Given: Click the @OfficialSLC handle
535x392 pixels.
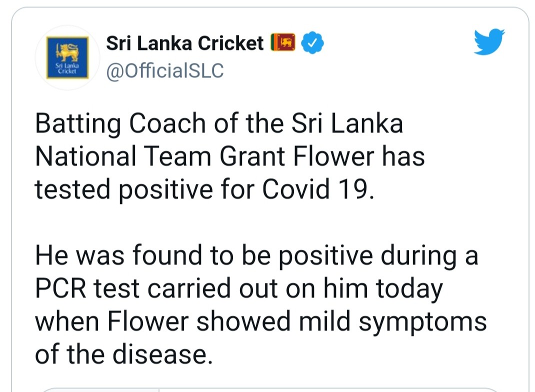Looking at the screenshot, I should (x=165, y=70).
